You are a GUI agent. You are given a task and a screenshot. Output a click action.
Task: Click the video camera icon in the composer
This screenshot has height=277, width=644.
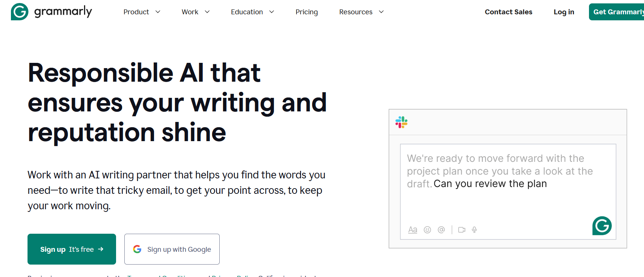pyautogui.click(x=462, y=230)
